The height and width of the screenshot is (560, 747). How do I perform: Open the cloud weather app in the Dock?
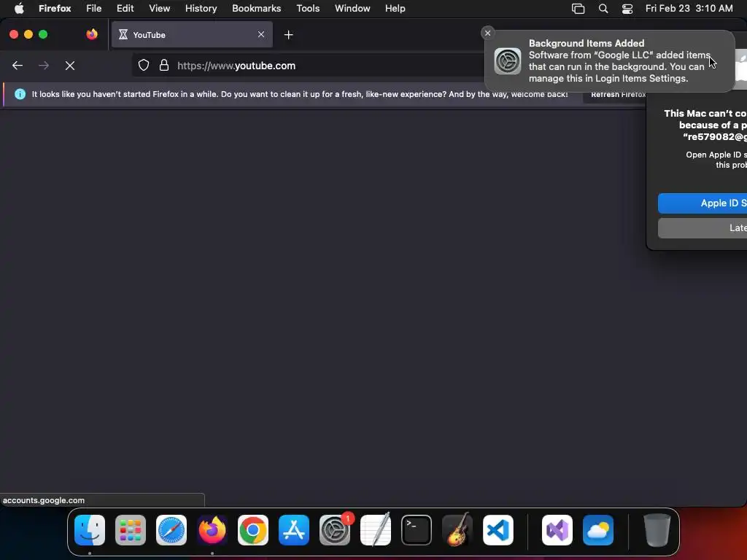[x=598, y=530]
